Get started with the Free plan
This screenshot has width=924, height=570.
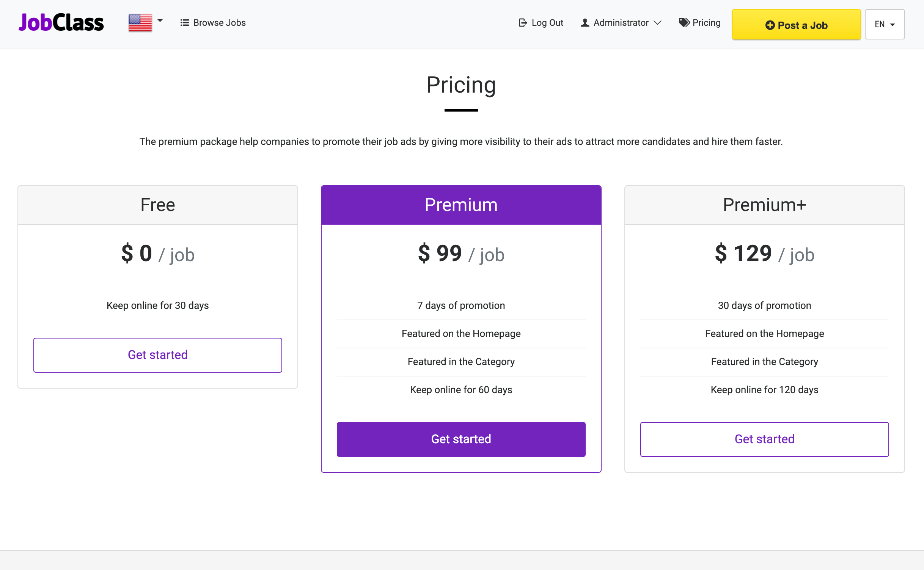(158, 355)
